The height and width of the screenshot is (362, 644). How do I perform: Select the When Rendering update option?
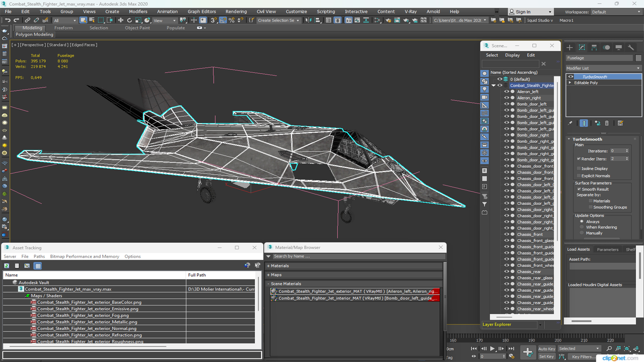pyautogui.click(x=582, y=227)
